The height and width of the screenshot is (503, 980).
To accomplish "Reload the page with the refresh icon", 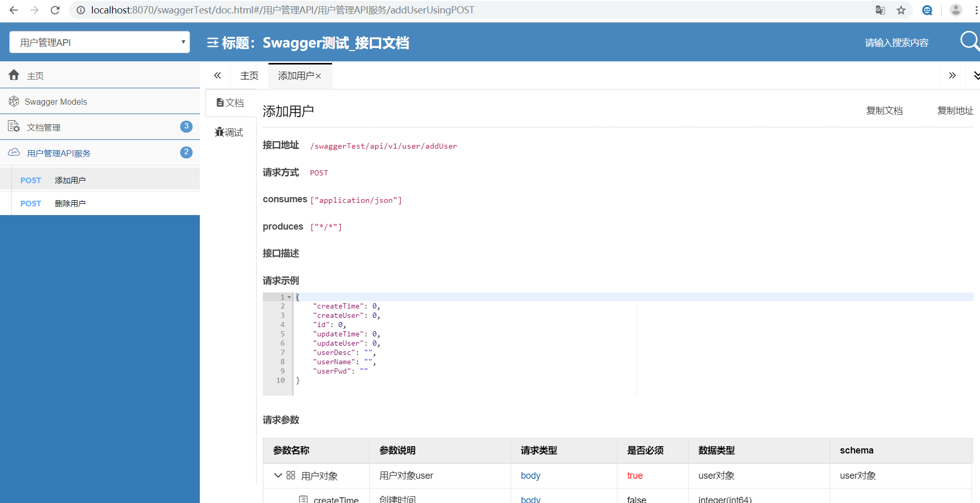I will pos(55,10).
